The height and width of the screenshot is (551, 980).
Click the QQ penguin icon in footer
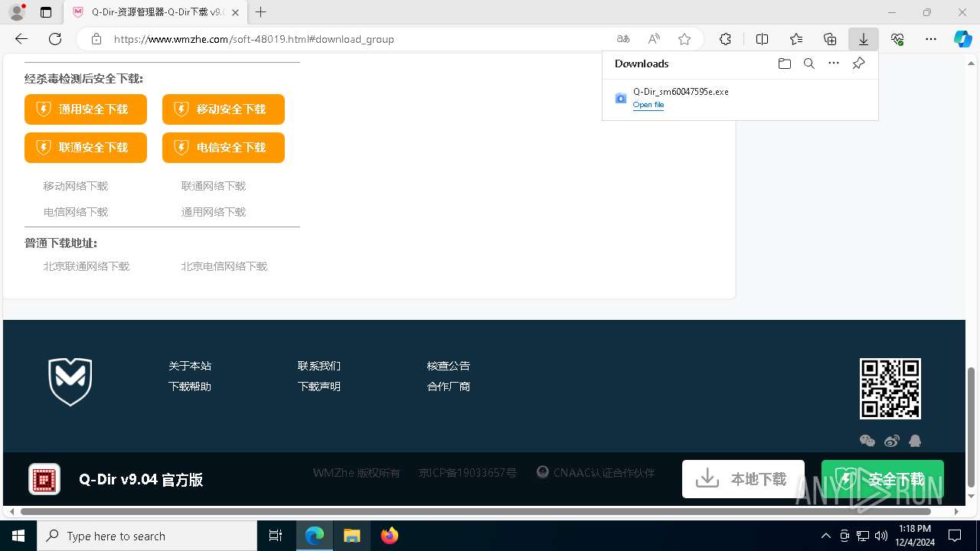point(915,441)
